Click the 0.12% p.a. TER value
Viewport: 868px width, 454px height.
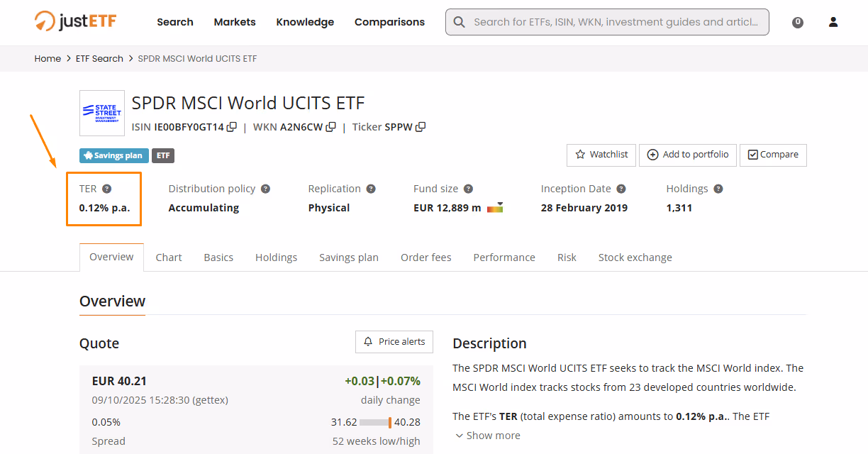click(104, 208)
